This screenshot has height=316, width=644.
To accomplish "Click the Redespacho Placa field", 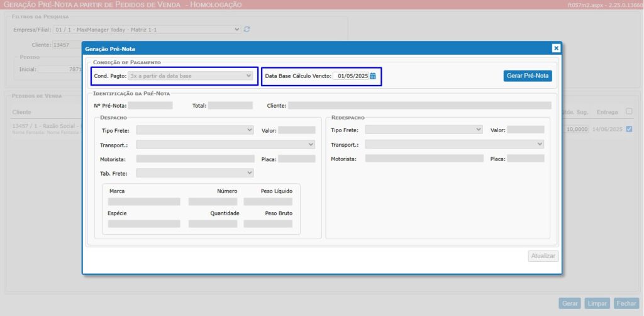I will pos(526,159).
